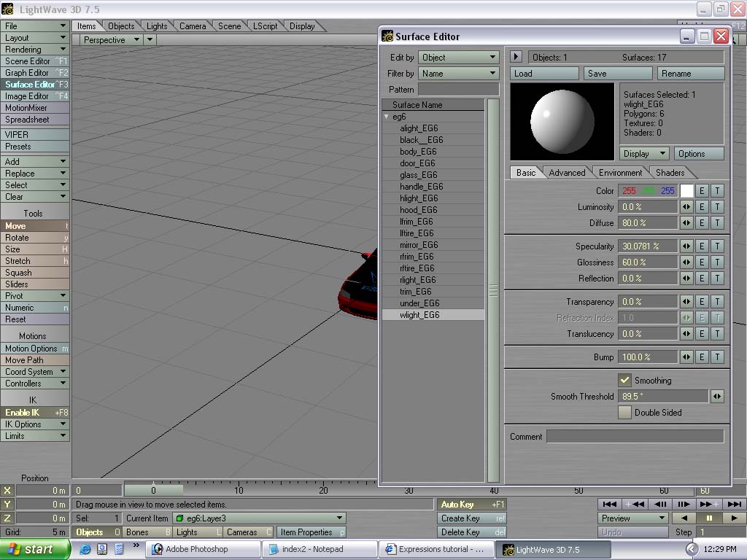The height and width of the screenshot is (560, 747).
Task: Click the go-to-last-frame transport button
Action: [734, 504]
